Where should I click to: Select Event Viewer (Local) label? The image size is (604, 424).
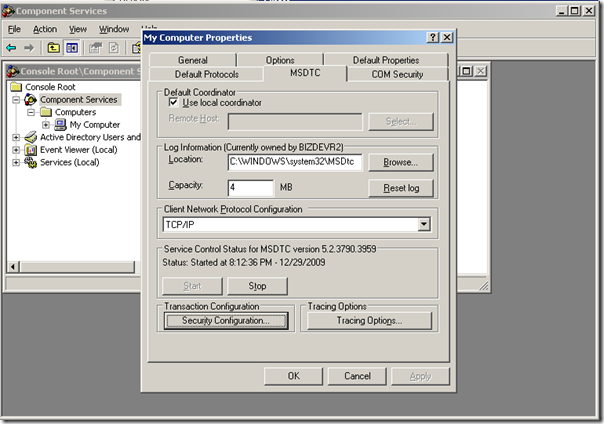(x=79, y=150)
